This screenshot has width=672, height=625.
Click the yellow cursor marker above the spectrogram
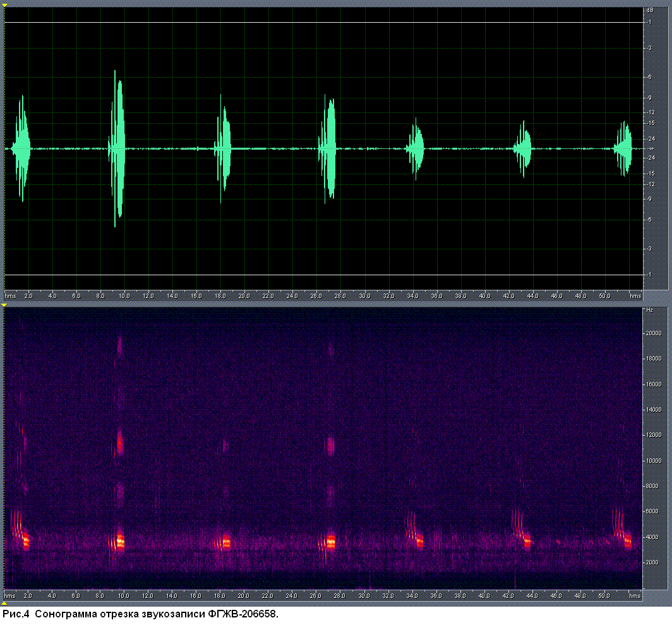click(4, 306)
